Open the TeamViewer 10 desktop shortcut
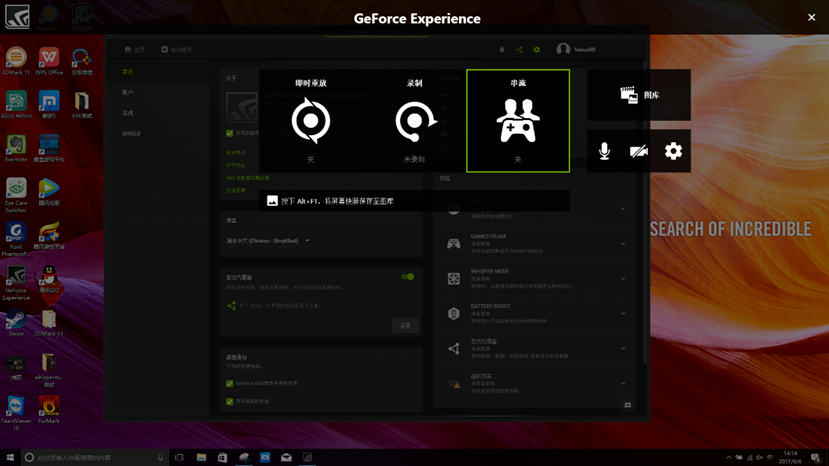The width and height of the screenshot is (829, 466). (16, 414)
